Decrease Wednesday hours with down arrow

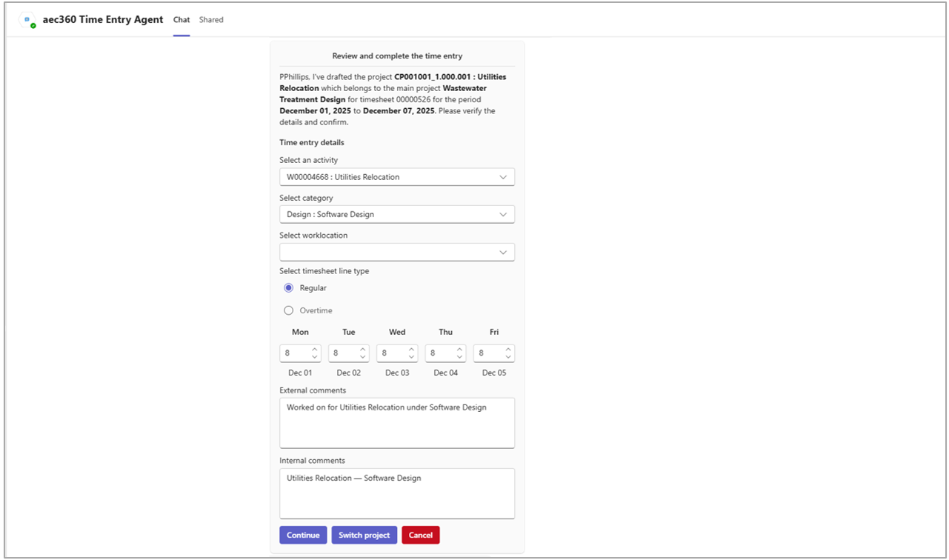click(x=411, y=357)
